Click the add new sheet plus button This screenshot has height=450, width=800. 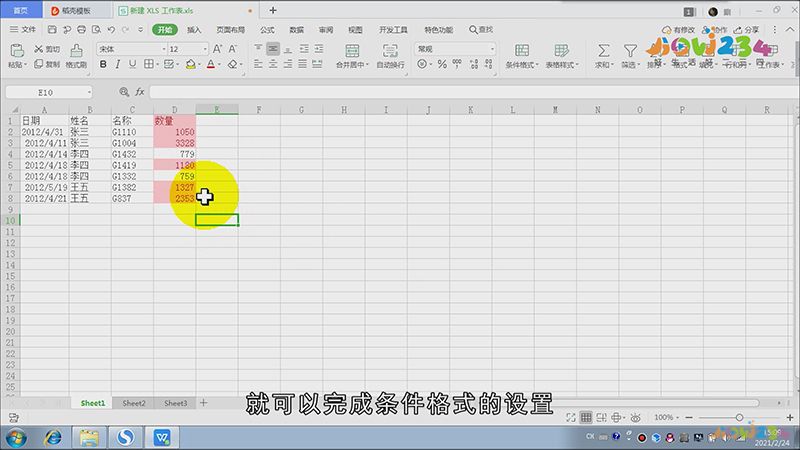[x=204, y=403]
